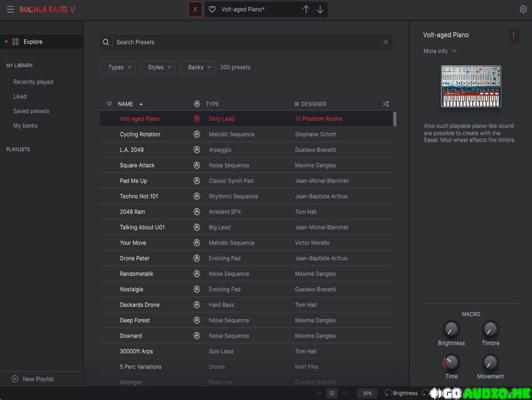Select the Cycling Rotation preset
Viewport: 532px width, 400px height.
(246, 134)
